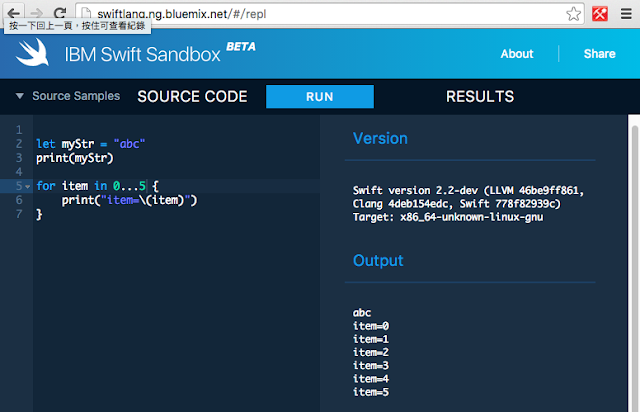Screen dimensions: 640x412
Task: Click the print("item=\(item)") line
Action: (129, 200)
